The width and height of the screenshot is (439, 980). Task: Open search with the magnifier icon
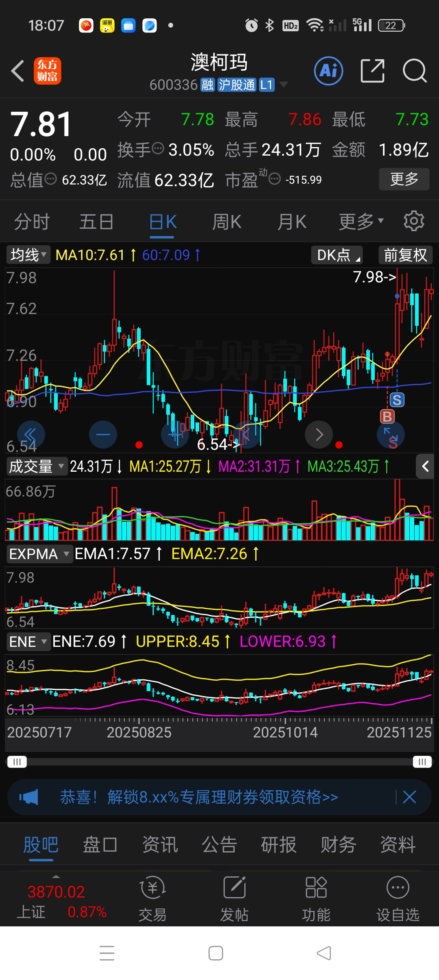[x=415, y=71]
